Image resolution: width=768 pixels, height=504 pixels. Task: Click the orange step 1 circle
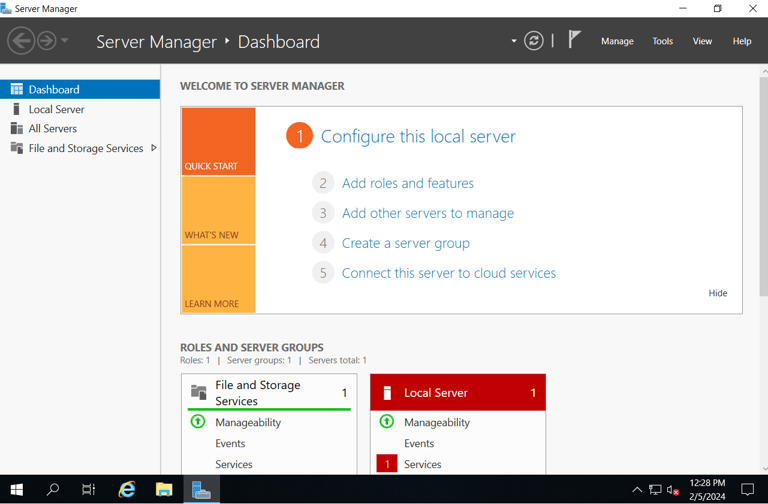coord(299,136)
